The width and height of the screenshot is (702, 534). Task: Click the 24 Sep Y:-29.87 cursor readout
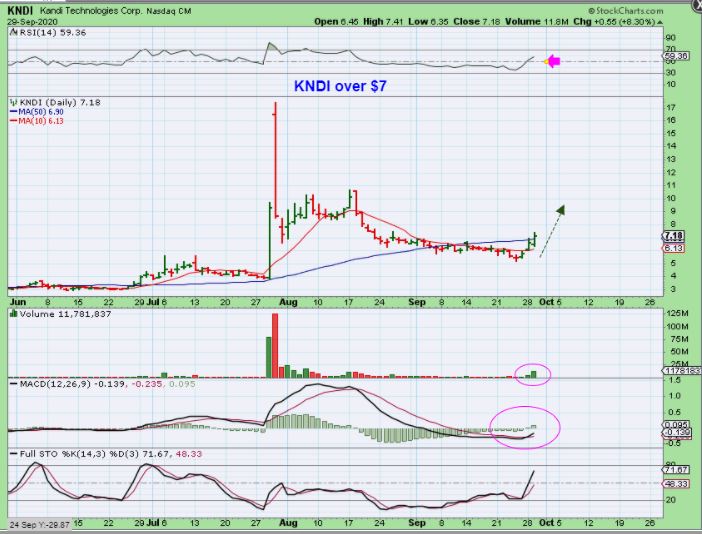point(39,524)
